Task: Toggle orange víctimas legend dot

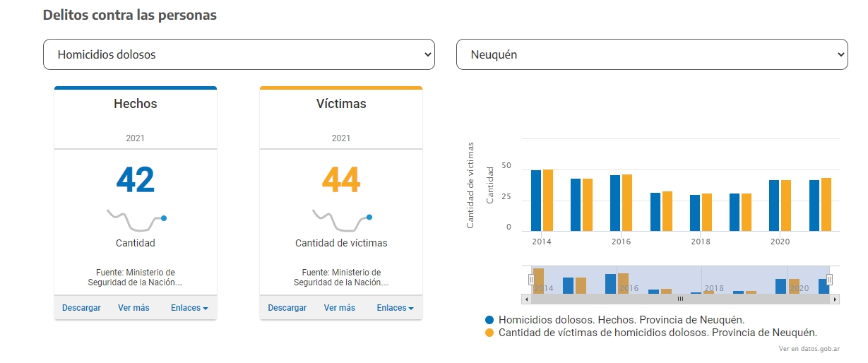Action: pyautogui.click(x=489, y=333)
